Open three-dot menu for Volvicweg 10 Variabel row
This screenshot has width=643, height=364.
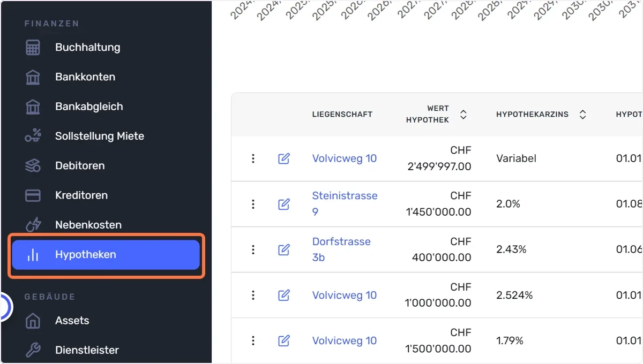pos(253,158)
